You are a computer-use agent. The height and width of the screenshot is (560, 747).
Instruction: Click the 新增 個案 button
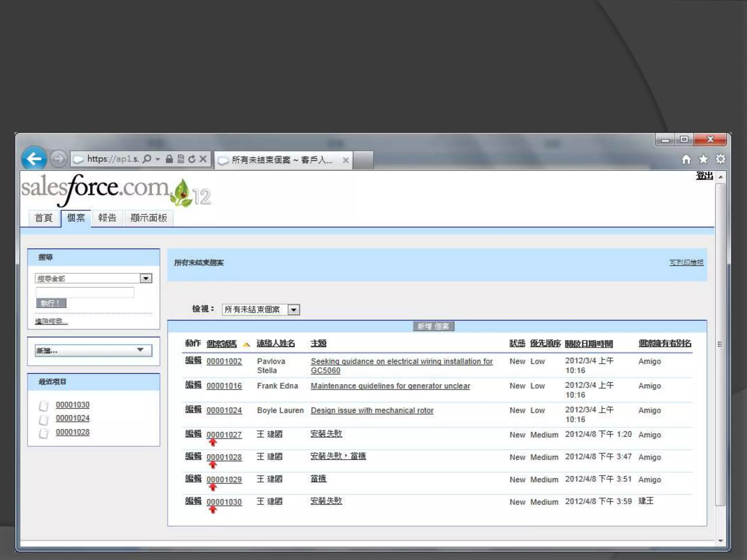tap(433, 326)
